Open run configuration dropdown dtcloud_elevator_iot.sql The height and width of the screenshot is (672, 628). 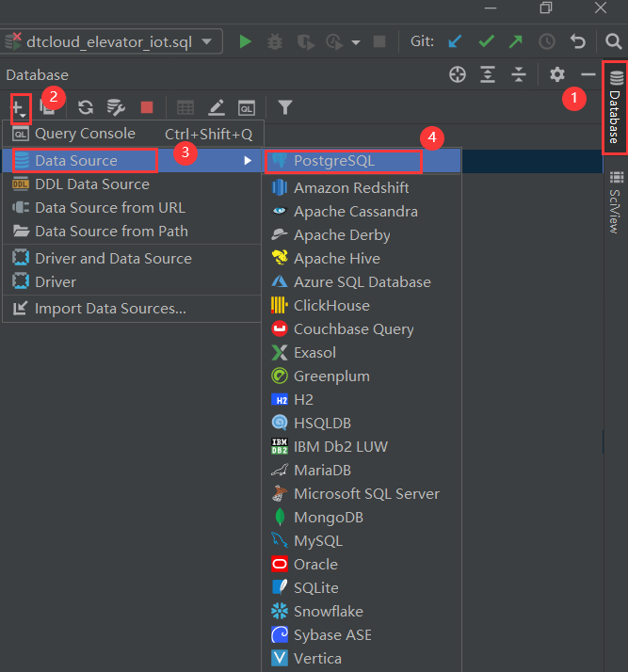110,41
